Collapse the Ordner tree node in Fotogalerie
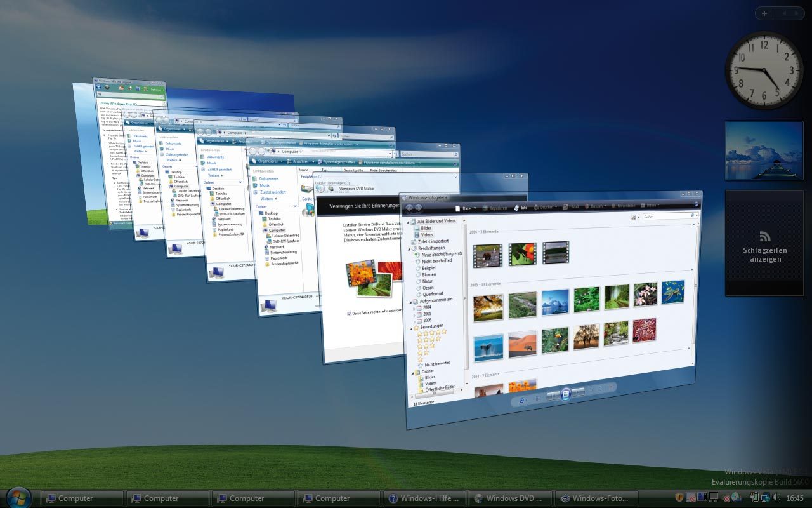812x508 pixels. (x=412, y=372)
